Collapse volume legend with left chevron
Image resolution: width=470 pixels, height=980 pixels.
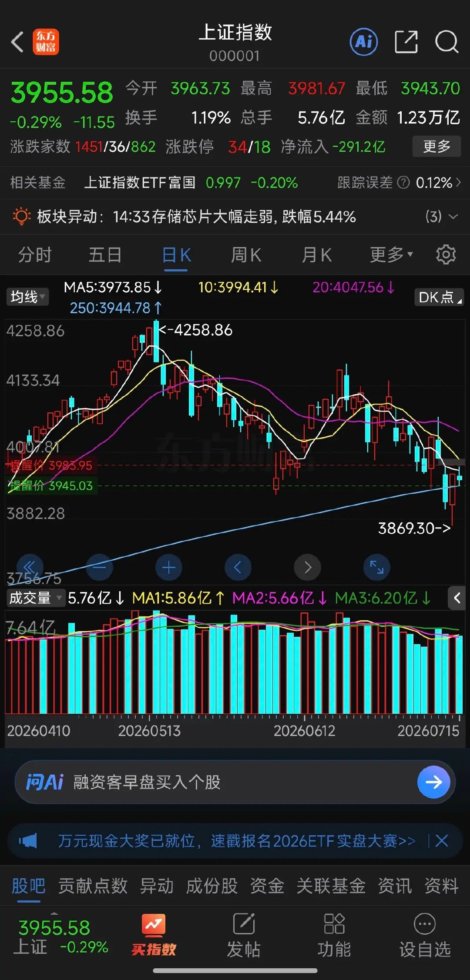click(x=457, y=598)
